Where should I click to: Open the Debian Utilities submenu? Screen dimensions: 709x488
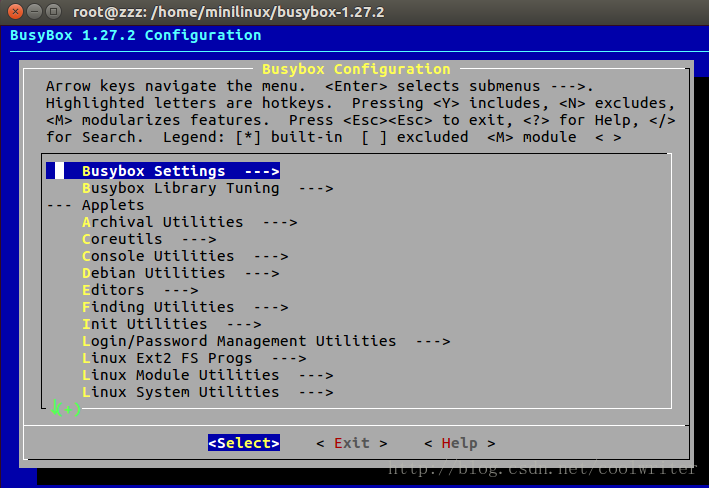(x=180, y=273)
